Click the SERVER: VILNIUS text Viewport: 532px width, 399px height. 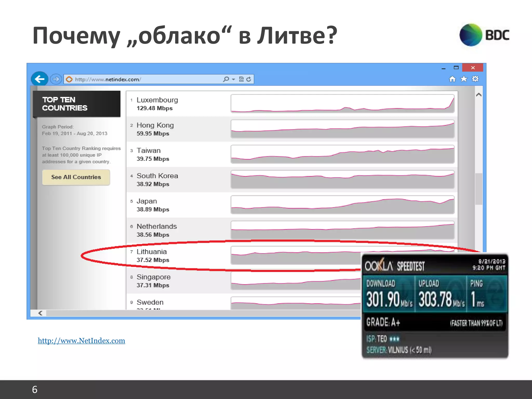tap(399, 350)
